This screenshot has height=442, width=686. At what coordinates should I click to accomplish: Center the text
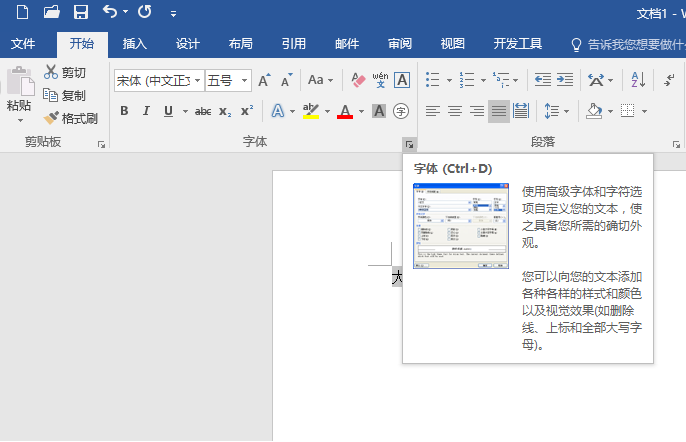click(x=455, y=111)
